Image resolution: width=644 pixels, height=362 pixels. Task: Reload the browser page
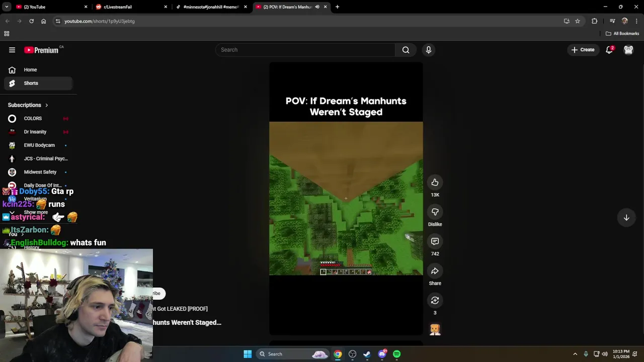coord(31,21)
